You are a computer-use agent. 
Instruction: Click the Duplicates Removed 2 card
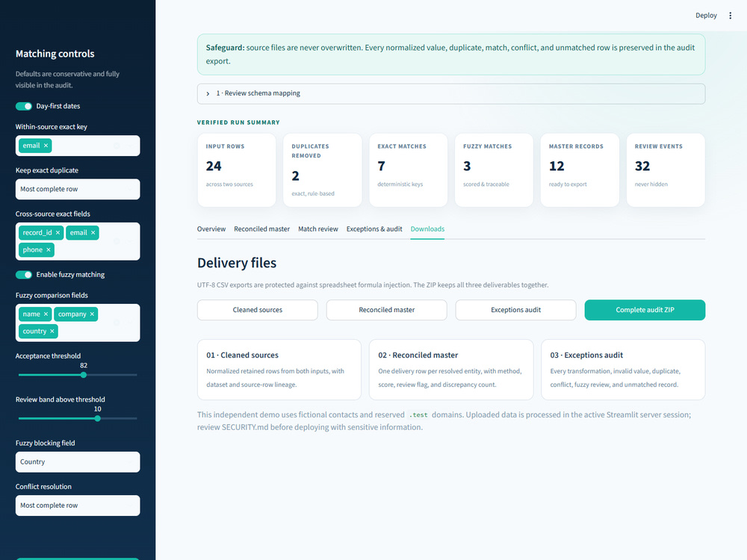323,170
